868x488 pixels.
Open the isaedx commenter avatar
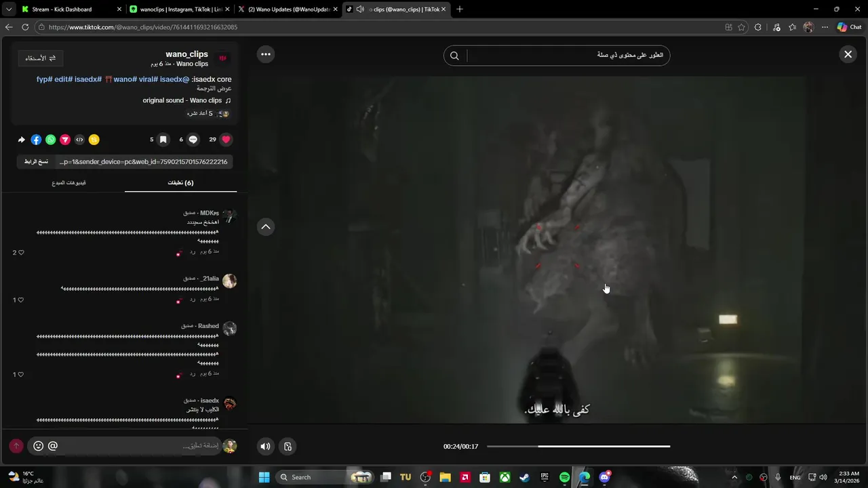pyautogui.click(x=230, y=404)
